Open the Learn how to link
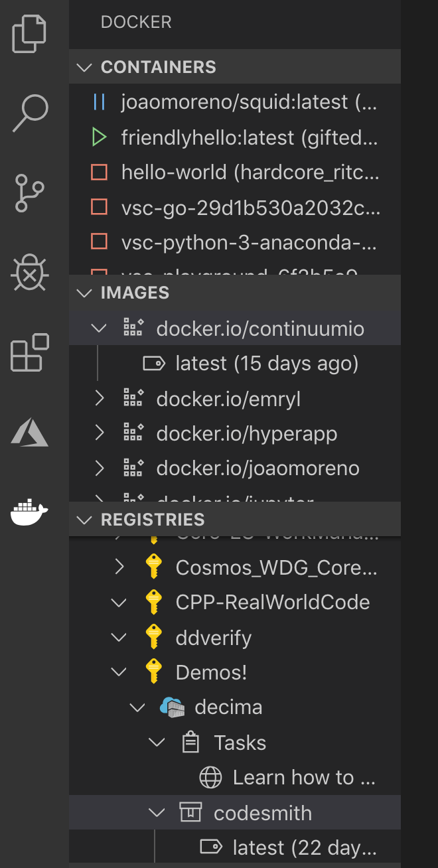 304,778
